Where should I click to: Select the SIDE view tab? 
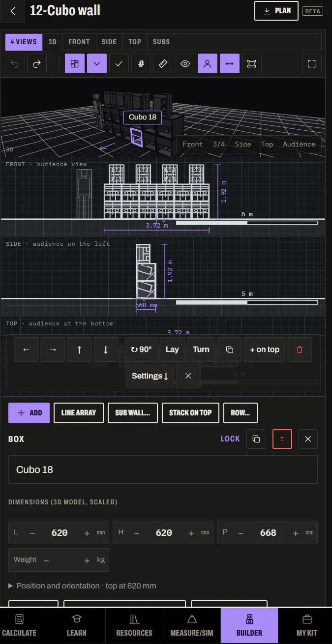tap(109, 42)
